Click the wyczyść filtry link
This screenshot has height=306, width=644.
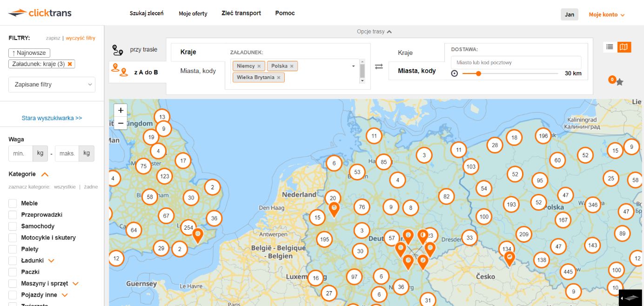(x=80, y=38)
